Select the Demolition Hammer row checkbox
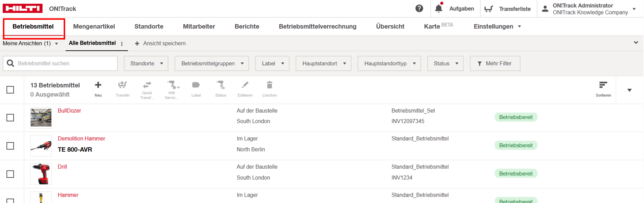The height and width of the screenshot is (203, 644). point(10,146)
